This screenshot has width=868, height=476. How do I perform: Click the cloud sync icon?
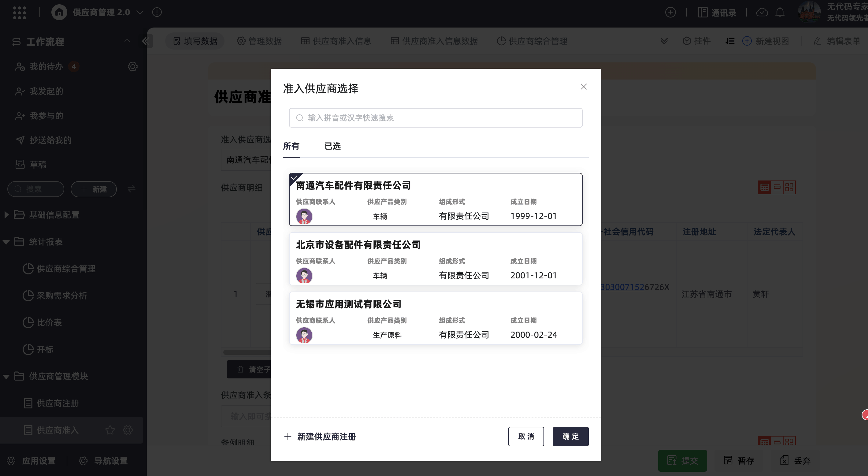point(762,13)
